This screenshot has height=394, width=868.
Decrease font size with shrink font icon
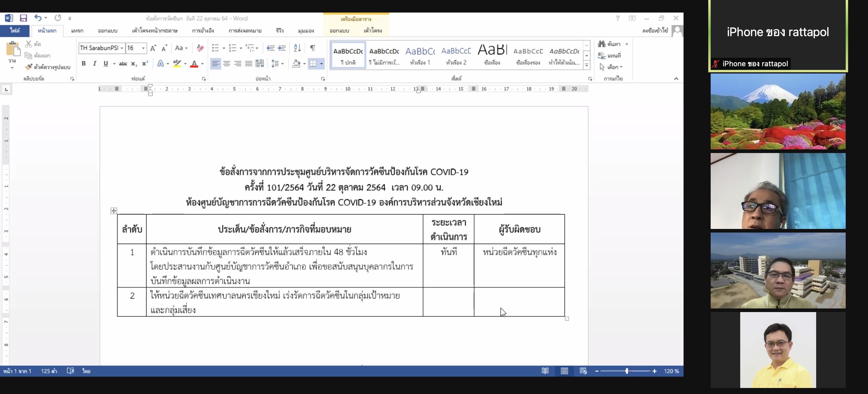click(164, 48)
